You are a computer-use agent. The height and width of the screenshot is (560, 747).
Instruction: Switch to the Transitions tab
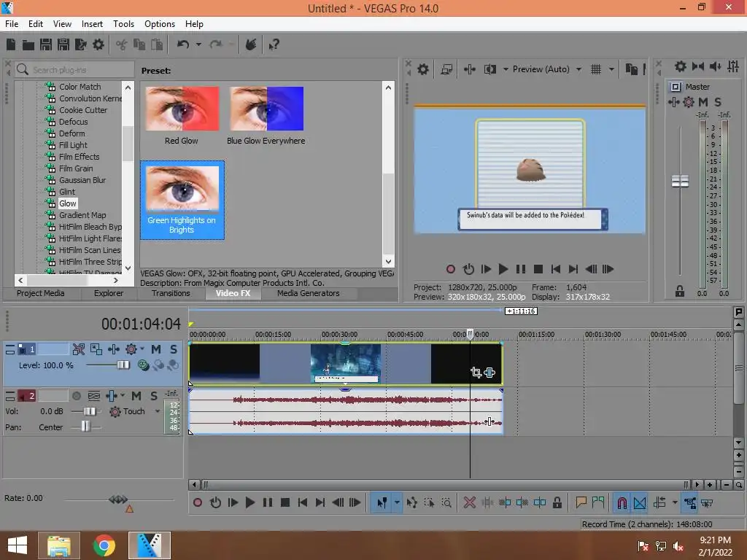click(x=171, y=293)
